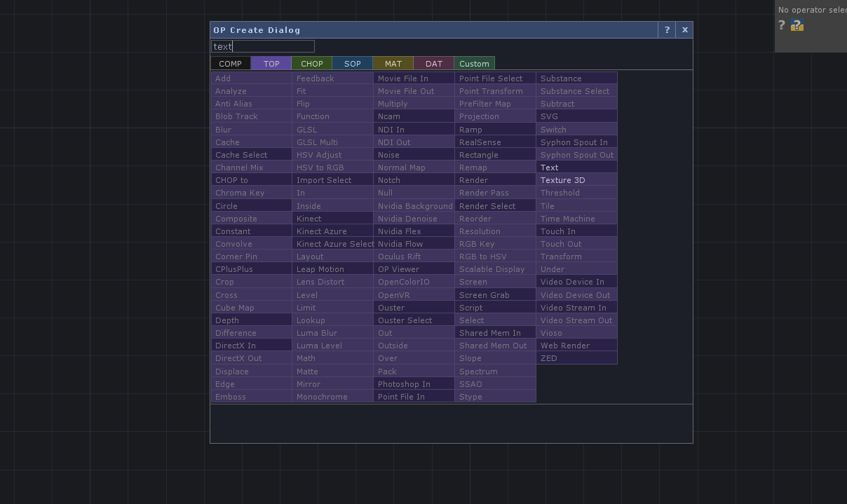Switch to the DAT tab
The height and width of the screenshot is (504, 847).
pos(434,63)
